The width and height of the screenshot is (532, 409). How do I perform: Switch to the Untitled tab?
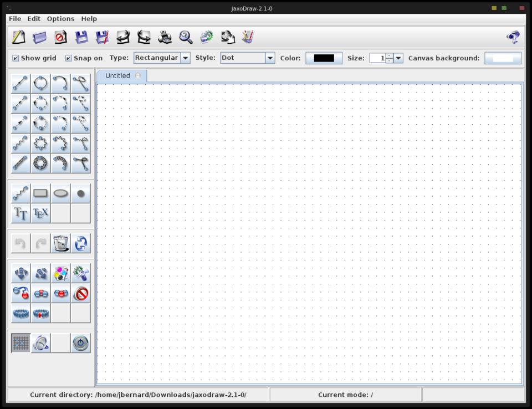coord(118,76)
